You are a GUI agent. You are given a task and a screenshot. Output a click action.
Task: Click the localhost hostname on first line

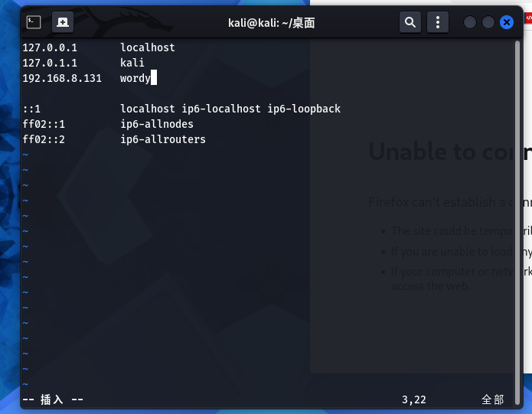147,47
